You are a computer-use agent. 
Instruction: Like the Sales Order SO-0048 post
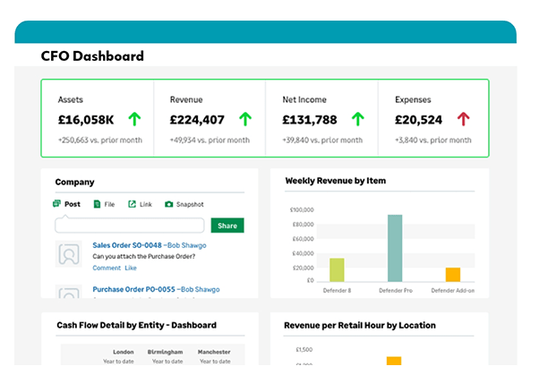(x=131, y=268)
